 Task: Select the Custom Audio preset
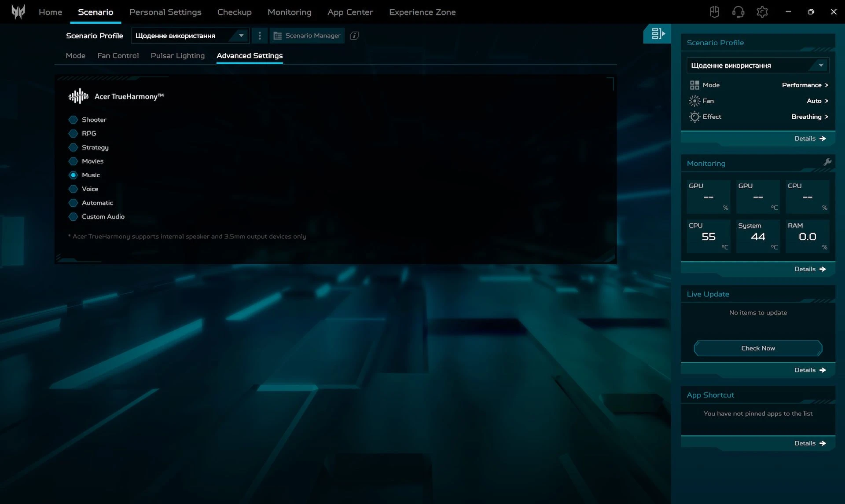pyautogui.click(x=97, y=216)
